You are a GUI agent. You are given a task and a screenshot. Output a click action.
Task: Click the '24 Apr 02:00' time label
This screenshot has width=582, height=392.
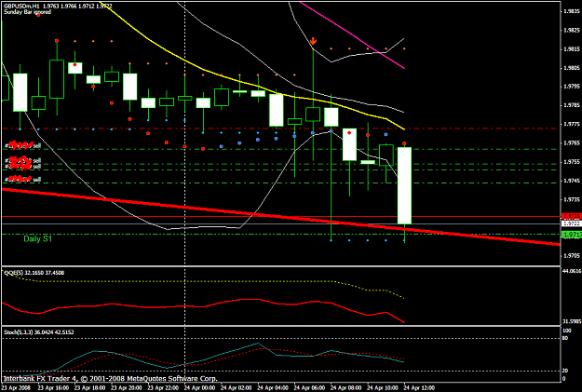pos(237,388)
